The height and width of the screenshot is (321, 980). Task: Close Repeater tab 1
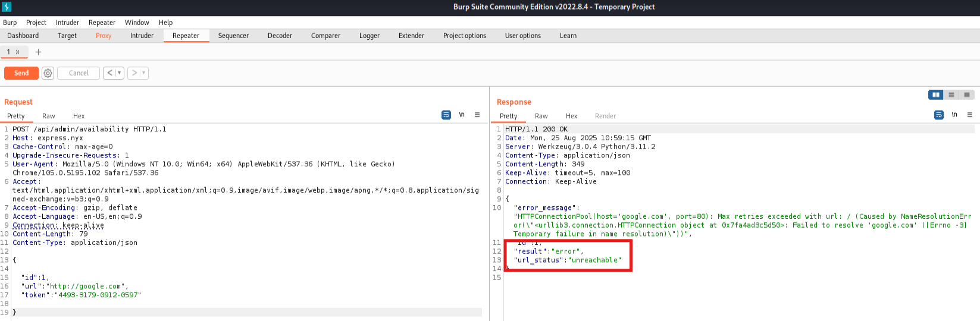pos(18,52)
